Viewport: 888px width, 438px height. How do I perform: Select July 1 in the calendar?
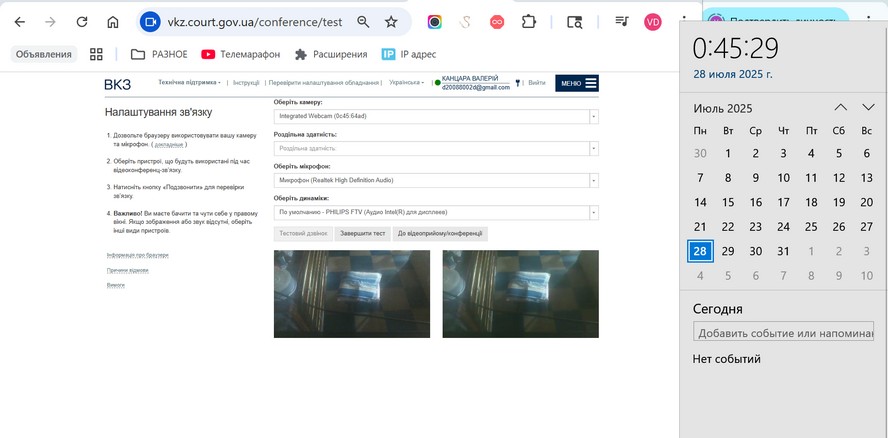pyautogui.click(x=728, y=154)
